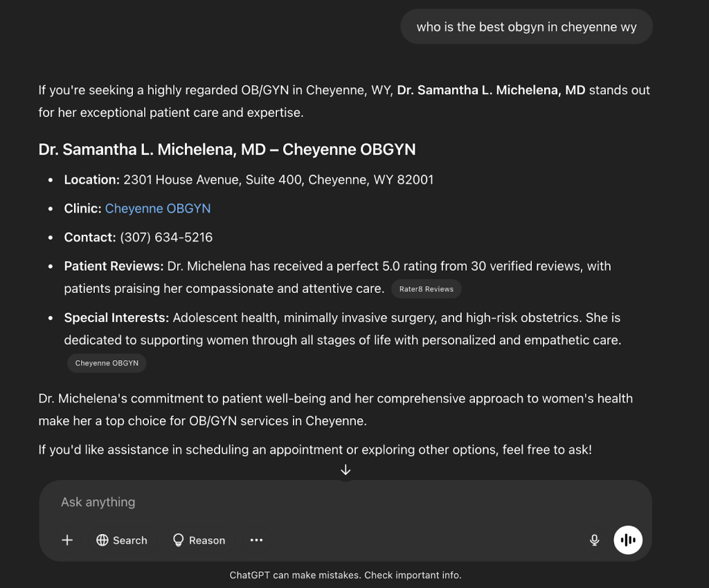Click the microphone dictation icon
The height and width of the screenshot is (588, 709).
(x=595, y=540)
